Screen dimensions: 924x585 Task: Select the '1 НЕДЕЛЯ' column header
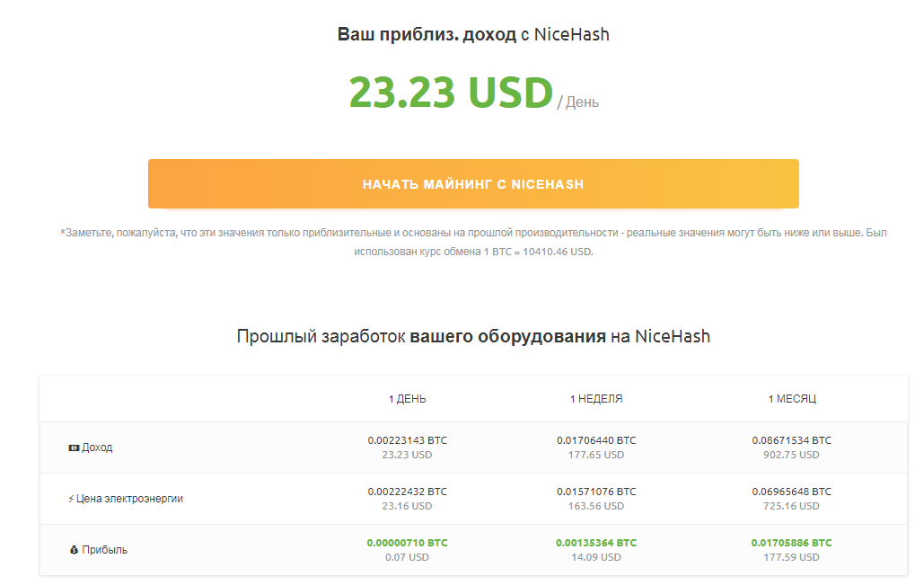coord(595,399)
